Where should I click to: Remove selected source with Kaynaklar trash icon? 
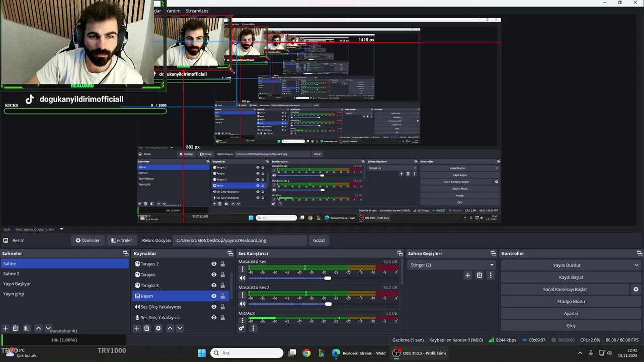(147, 328)
